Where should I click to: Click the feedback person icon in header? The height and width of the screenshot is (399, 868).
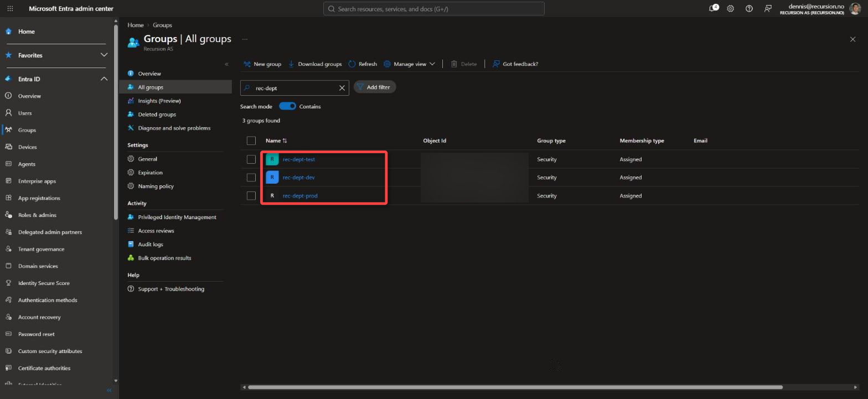pos(768,8)
